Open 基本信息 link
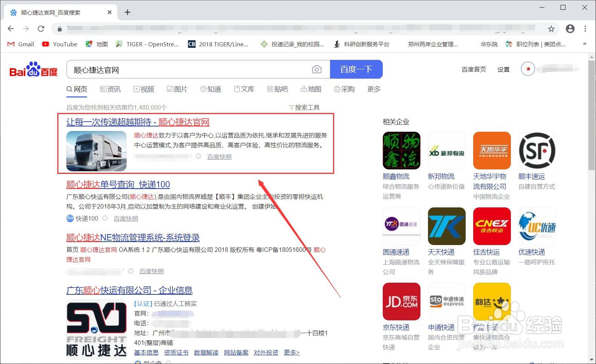The image size is (596, 364). click(146, 352)
